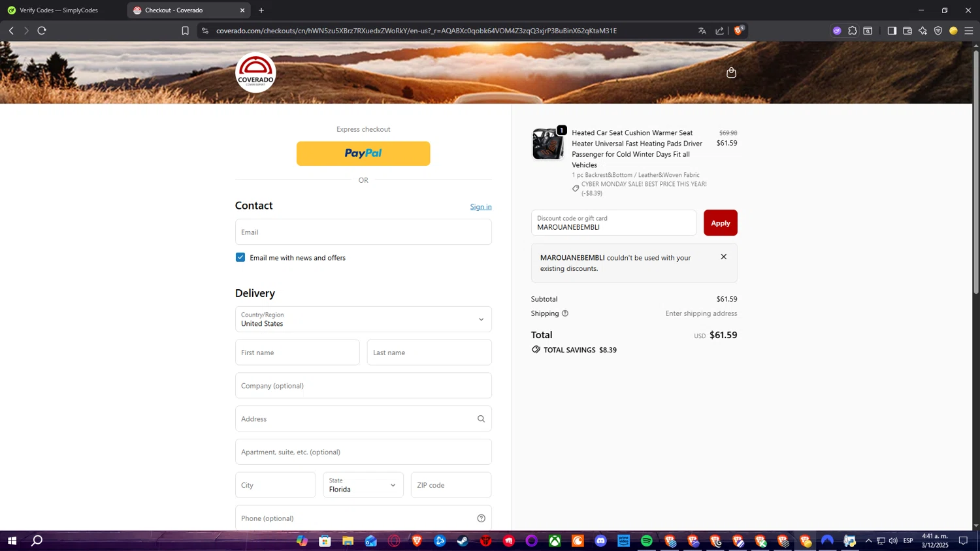
Task: Open Brave Shields lion icon
Action: (x=738, y=30)
